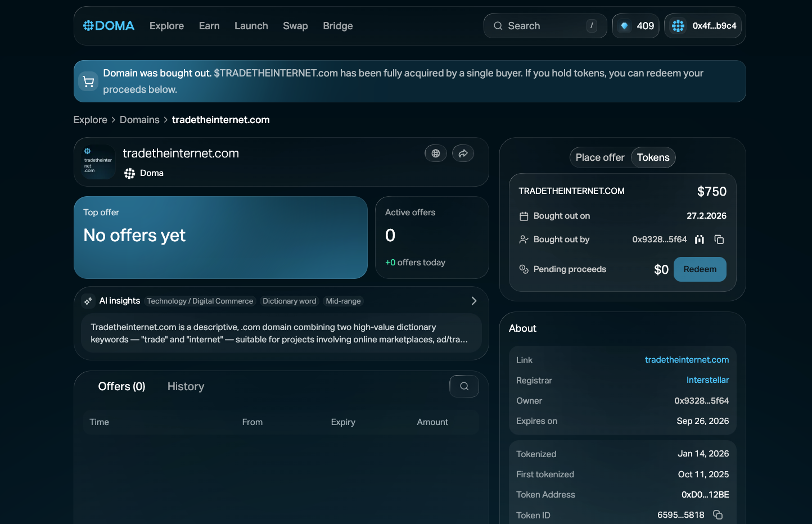The width and height of the screenshot is (812, 524).
Task: Open explorer icon next to 0x9328...5f64
Action: 699,240
